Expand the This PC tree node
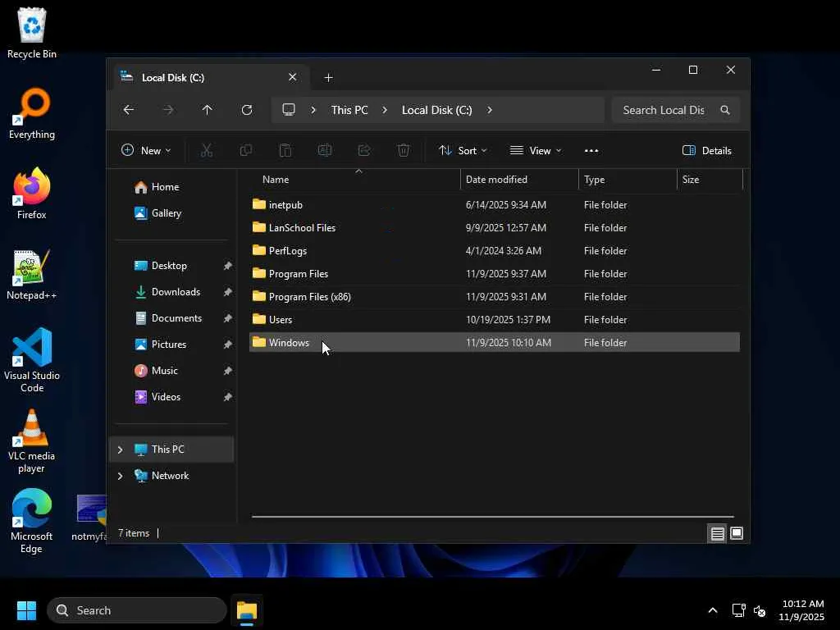 pos(121,450)
